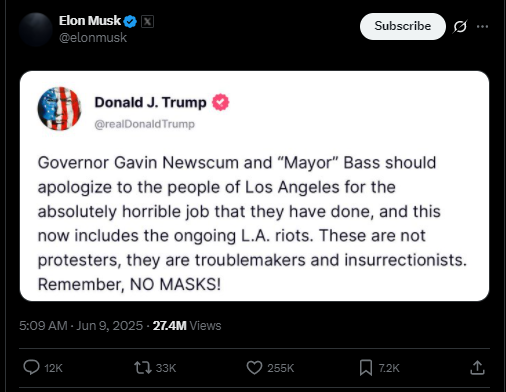Bookmark the post with bookmark icon
This screenshot has width=506, height=392.
point(366,368)
